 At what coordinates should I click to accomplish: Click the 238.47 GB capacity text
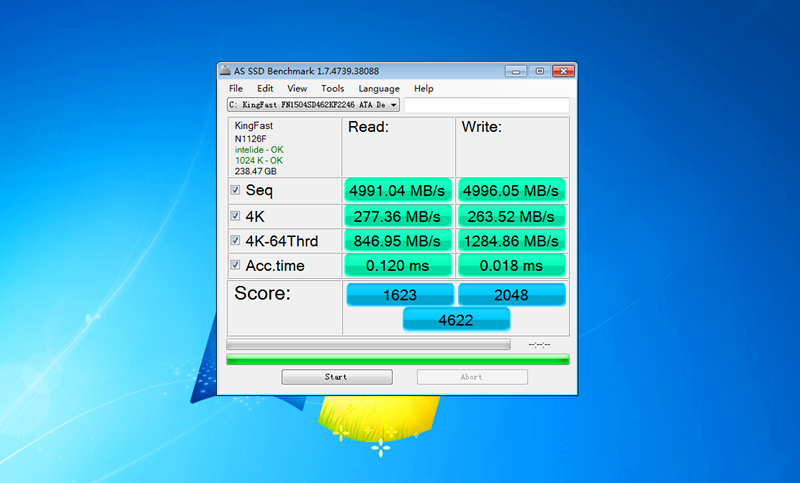[x=256, y=171]
